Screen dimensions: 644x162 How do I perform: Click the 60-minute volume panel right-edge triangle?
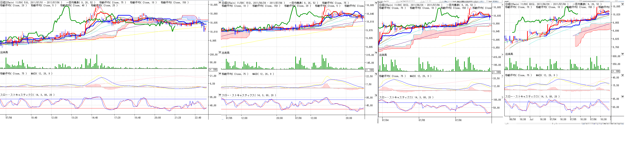[x=623, y=54]
